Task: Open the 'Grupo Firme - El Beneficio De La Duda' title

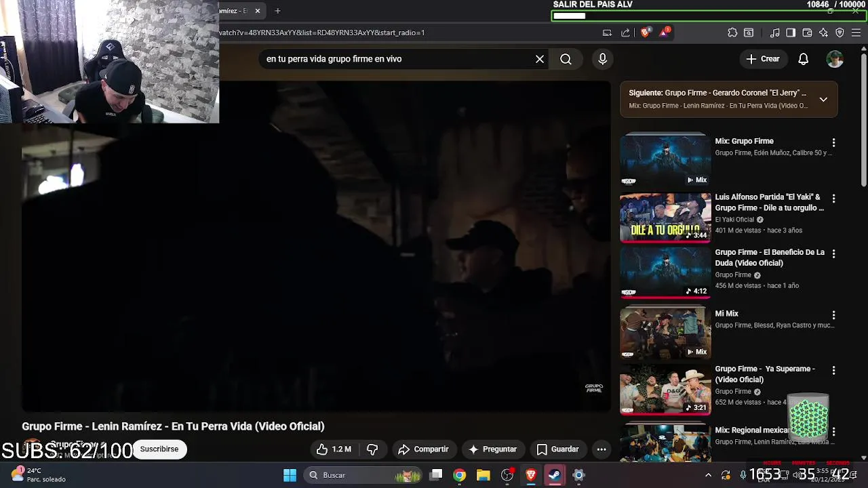Action: 770,258
